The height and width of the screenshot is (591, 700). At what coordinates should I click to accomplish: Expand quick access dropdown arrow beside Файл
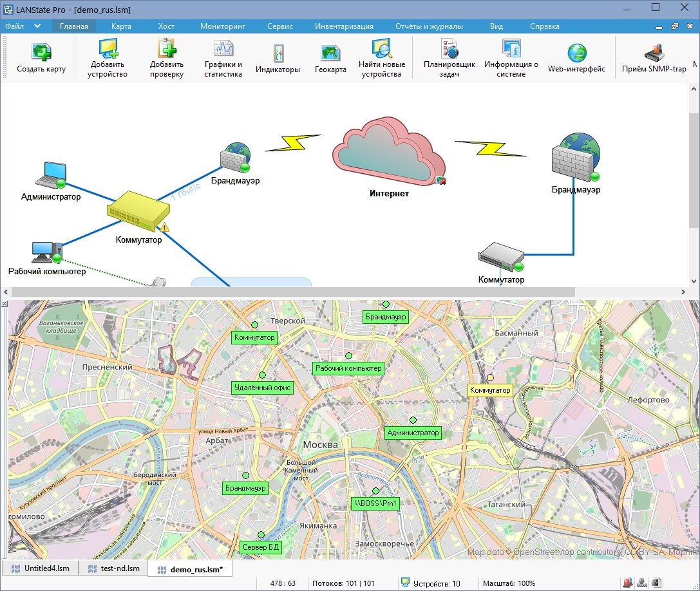tap(37, 26)
